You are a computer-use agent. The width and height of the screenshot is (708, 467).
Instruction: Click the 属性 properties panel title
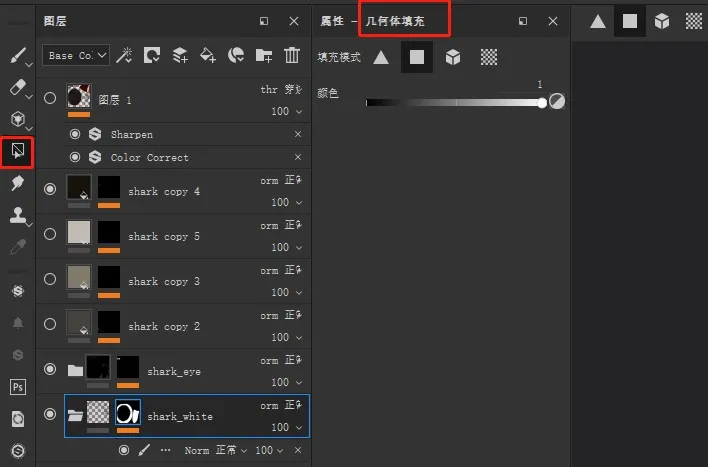pos(332,21)
